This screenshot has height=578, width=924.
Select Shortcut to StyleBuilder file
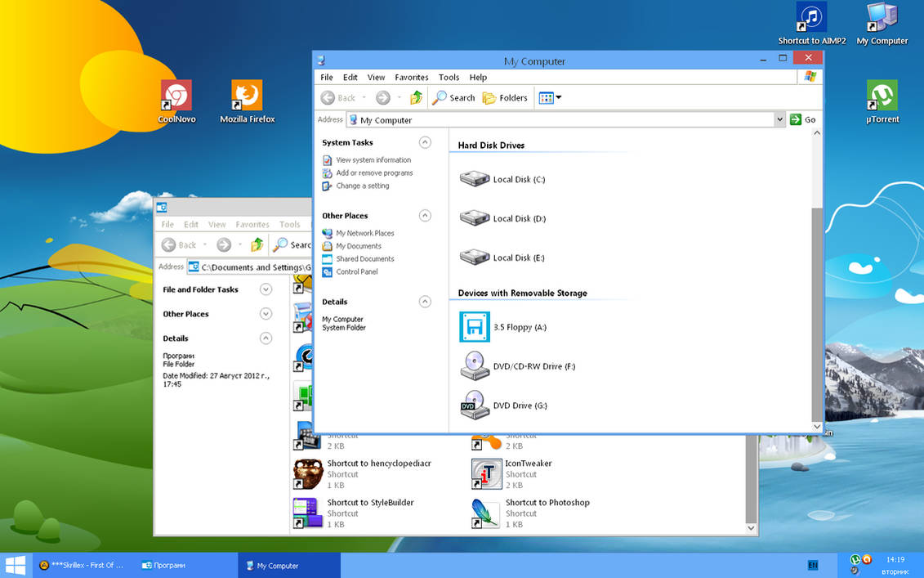(x=355, y=513)
